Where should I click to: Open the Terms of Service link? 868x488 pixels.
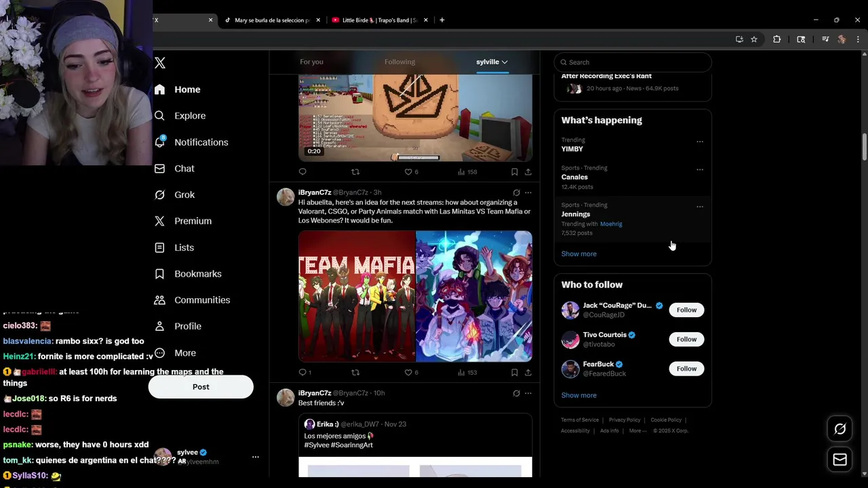580,420
